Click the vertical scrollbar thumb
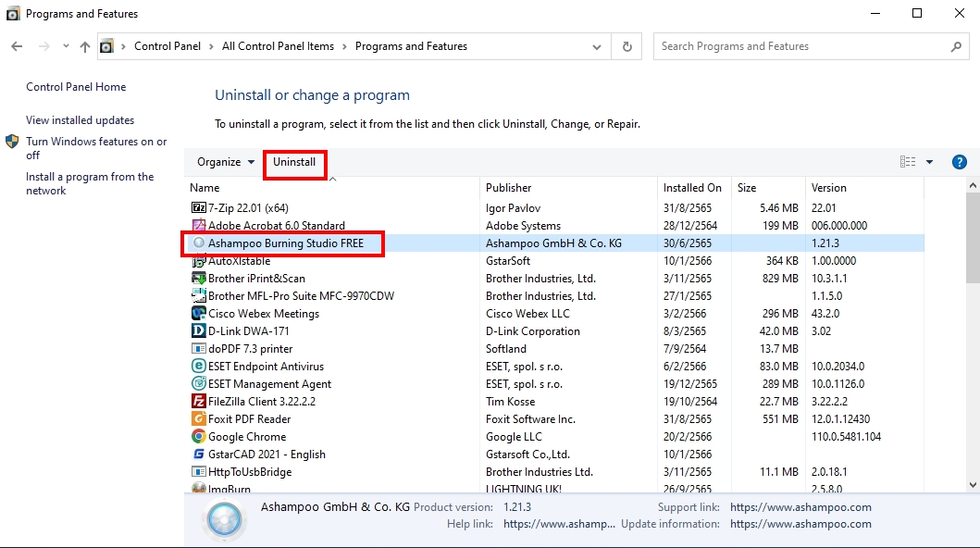 (x=973, y=238)
